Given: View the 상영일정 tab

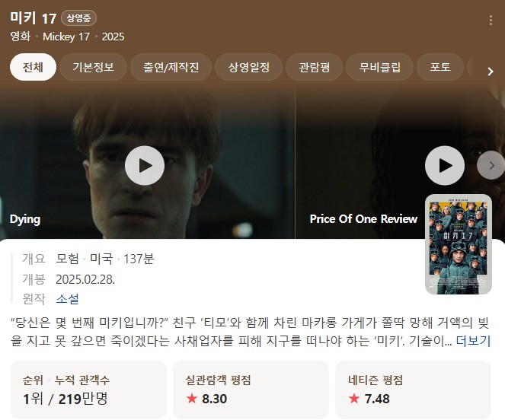Looking at the screenshot, I should pos(248,67).
